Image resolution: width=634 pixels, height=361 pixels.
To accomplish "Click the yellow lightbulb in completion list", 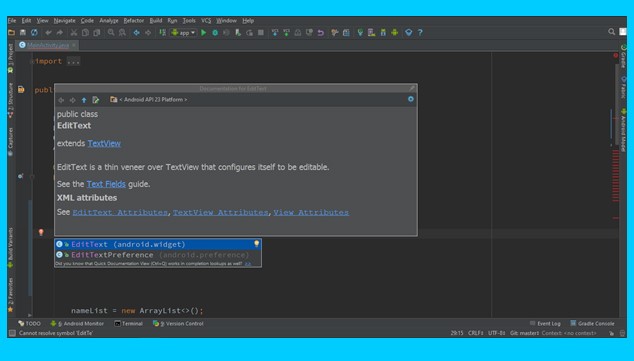I will click(256, 244).
